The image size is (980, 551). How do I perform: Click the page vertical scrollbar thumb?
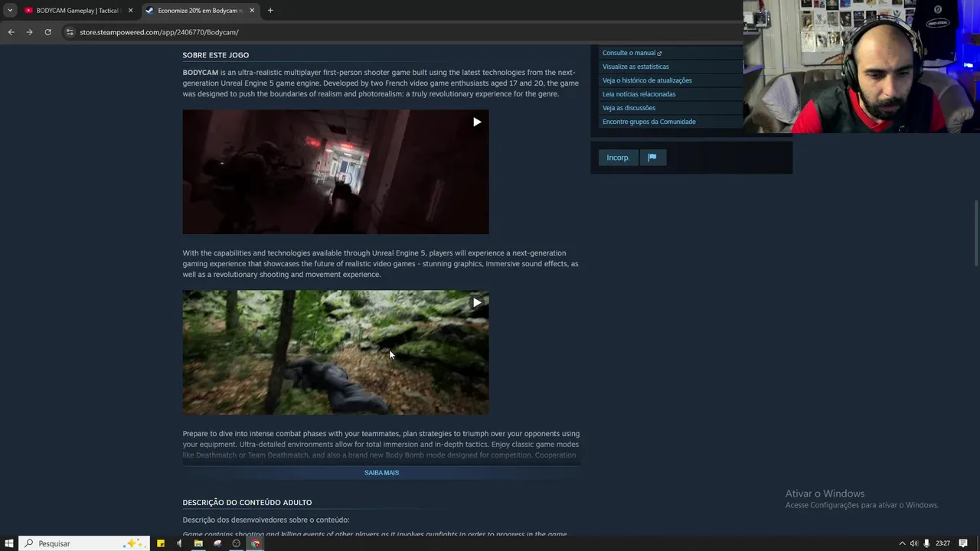click(x=975, y=233)
